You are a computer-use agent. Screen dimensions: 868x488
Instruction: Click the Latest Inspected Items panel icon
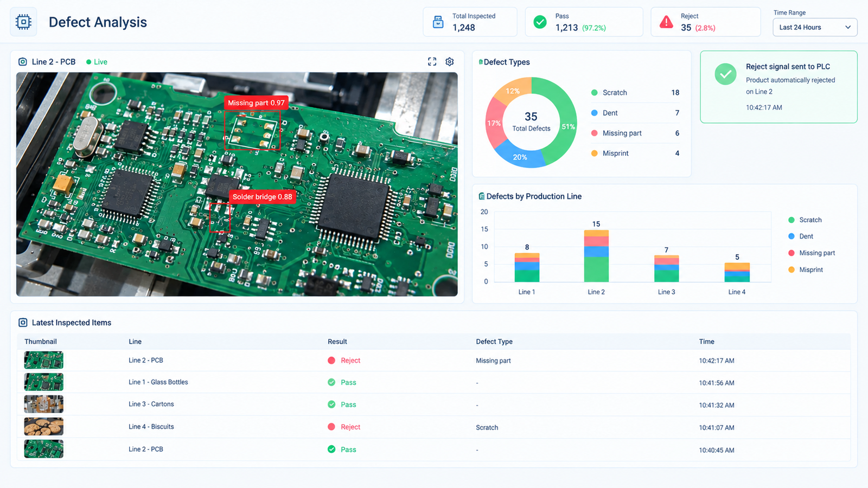[23, 323]
